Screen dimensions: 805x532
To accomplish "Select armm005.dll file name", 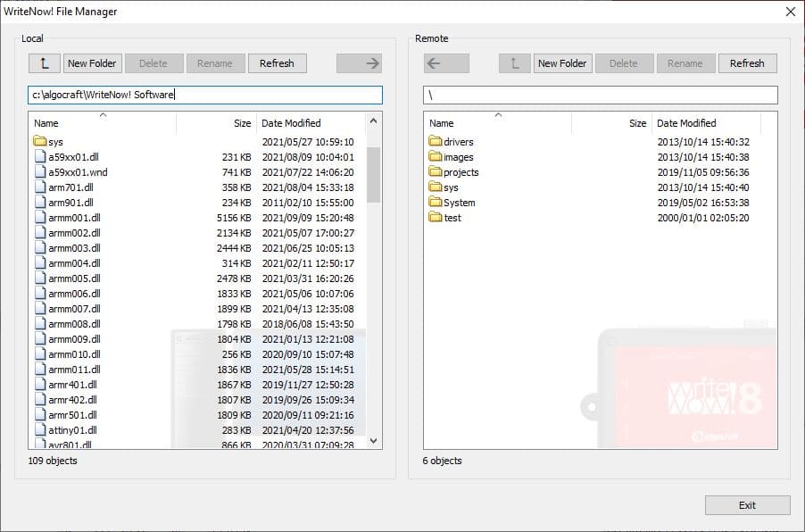I will click(x=74, y=278).
